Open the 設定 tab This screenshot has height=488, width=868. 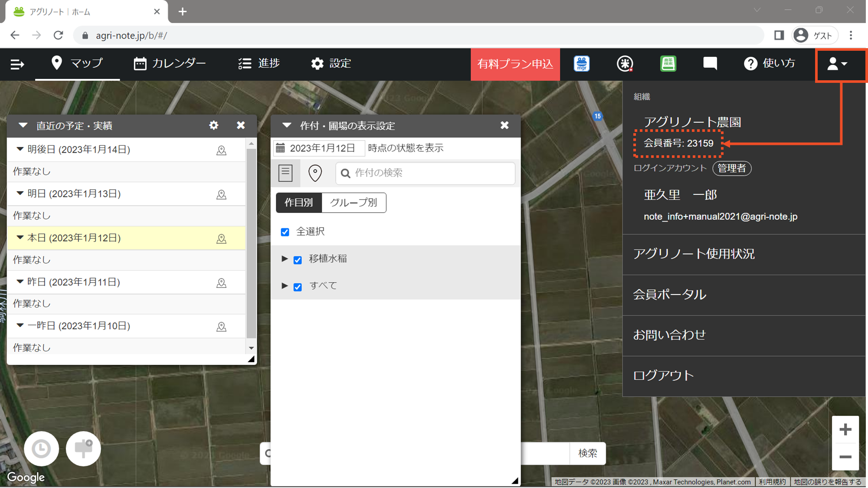coord(331,64)
